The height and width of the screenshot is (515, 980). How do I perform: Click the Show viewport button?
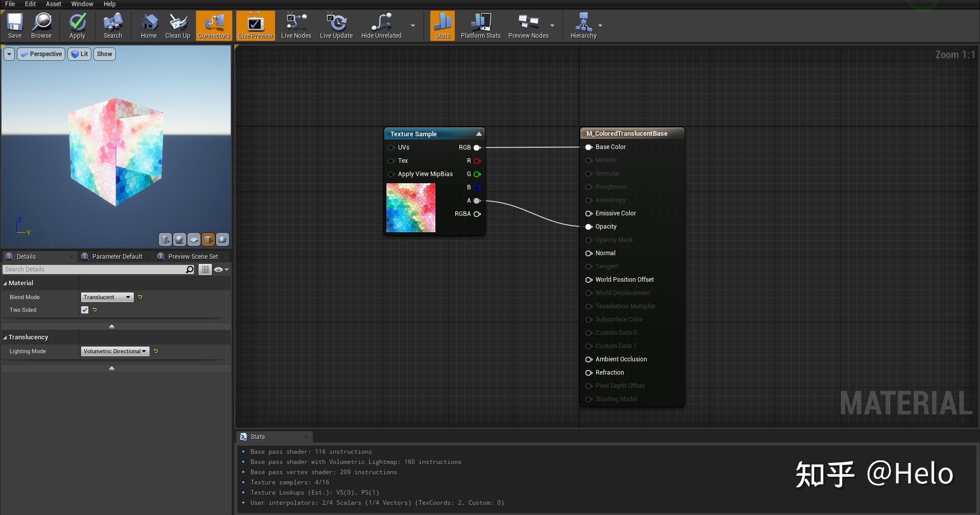click(x=104, y=54)
